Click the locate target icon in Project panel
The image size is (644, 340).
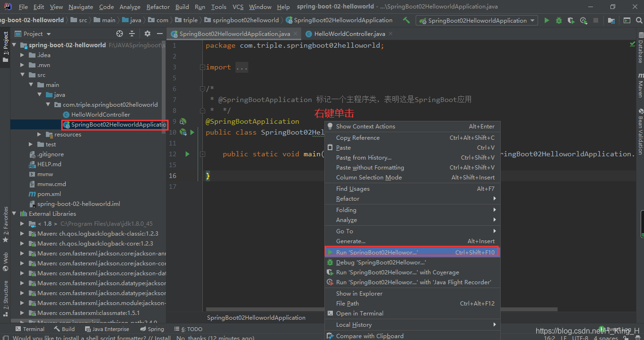click(x=120, y=34)
